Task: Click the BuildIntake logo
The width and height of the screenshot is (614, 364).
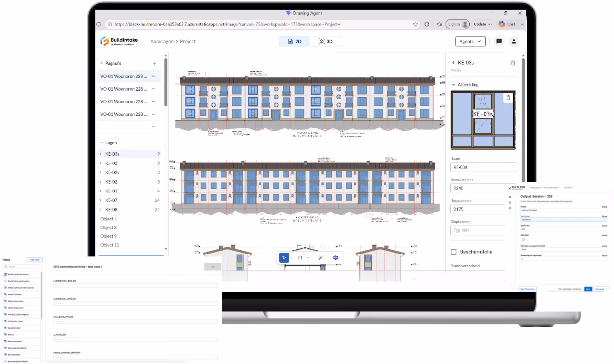Action: (119, 41)
